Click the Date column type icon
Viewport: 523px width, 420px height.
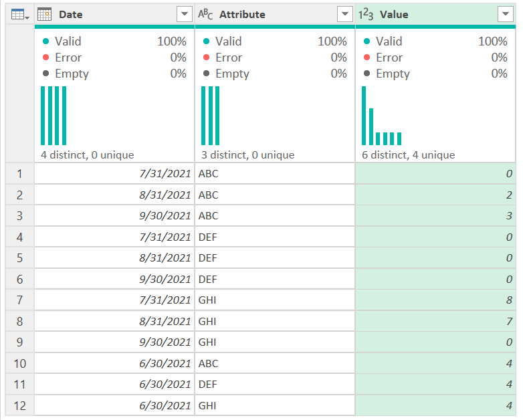coord(44,14)
